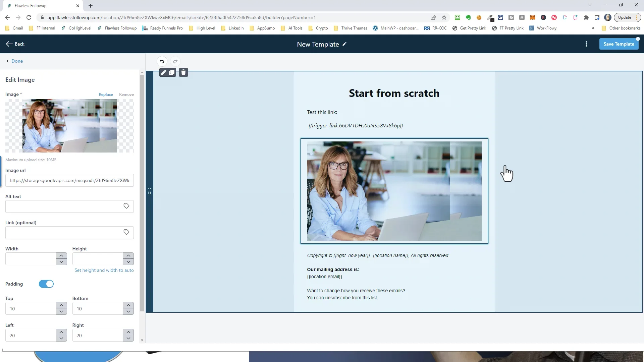
Task: Bookmark this page with the star icon
Action: [x=444, y=17]
